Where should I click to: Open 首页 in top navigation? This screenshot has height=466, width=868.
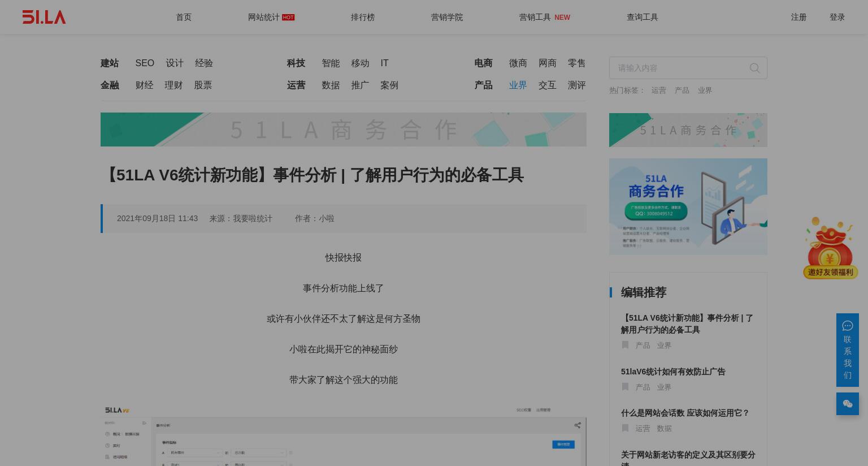pyautogui.click(x=184, y=17)
